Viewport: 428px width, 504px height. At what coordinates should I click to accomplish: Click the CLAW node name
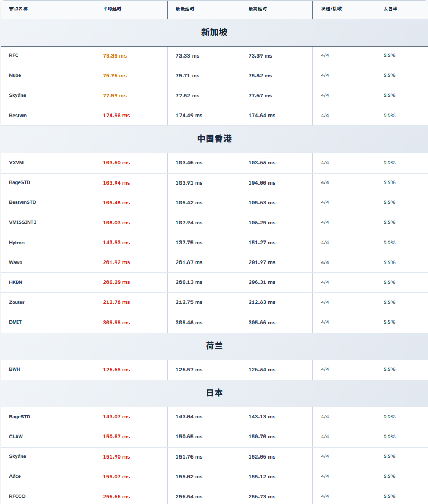pos(16,437)
